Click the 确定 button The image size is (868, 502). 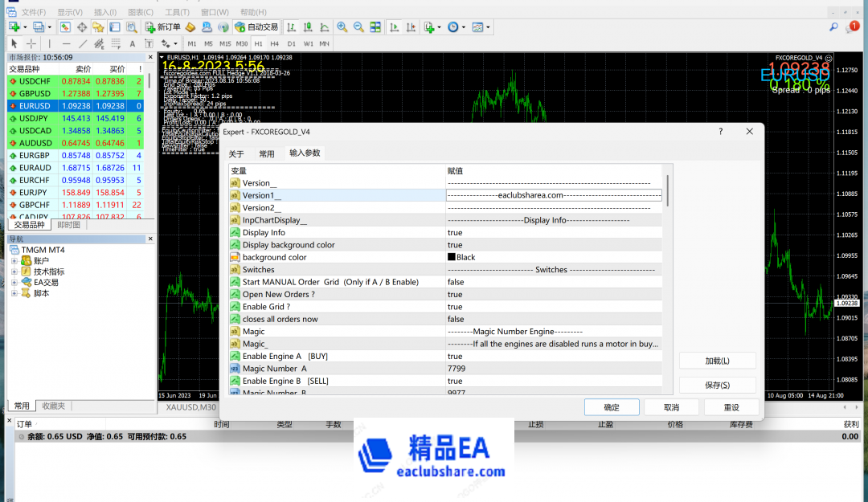(612, 407)
